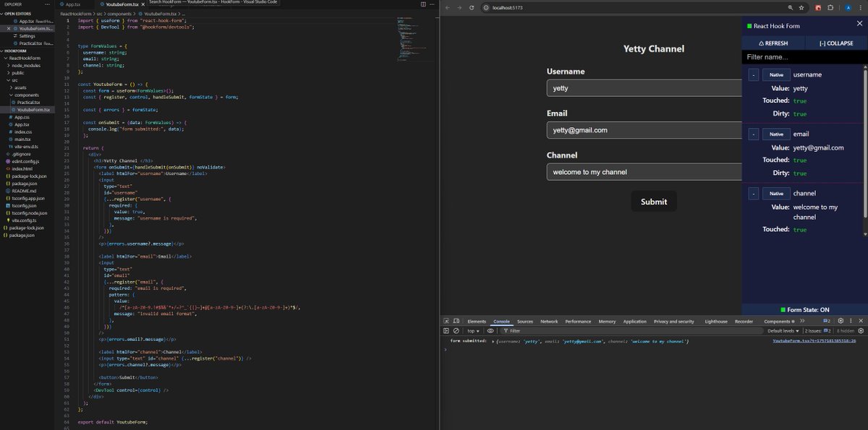Click COLLAPSE in the React Hook Form panel

(835, 43)
